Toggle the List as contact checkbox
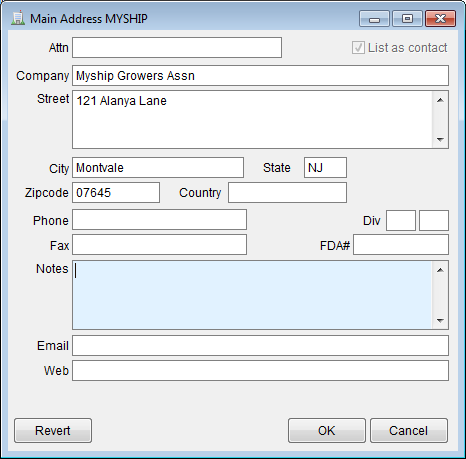This screenshot has width=466, height=459. [x=358, y=48]
